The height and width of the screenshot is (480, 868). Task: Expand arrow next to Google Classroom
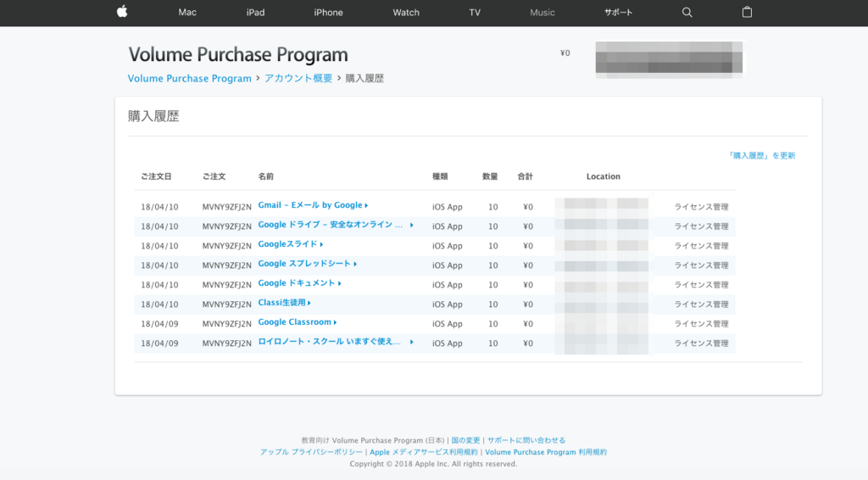[x=336, y=322]
